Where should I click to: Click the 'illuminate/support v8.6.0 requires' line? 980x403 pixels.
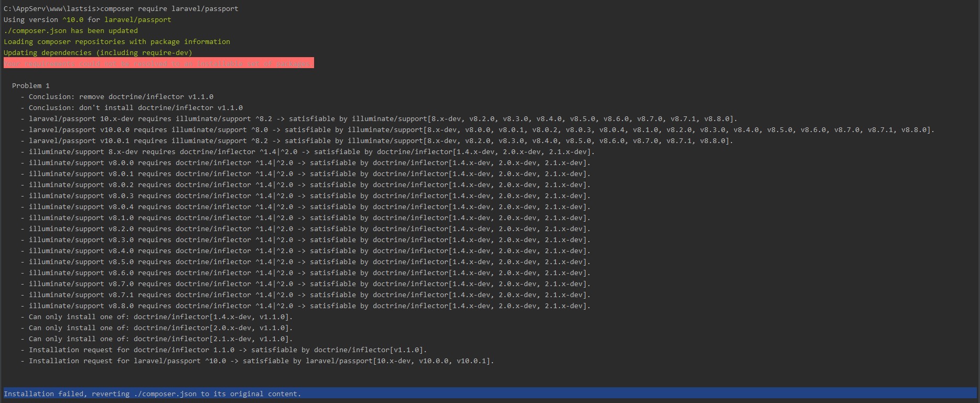306,273
